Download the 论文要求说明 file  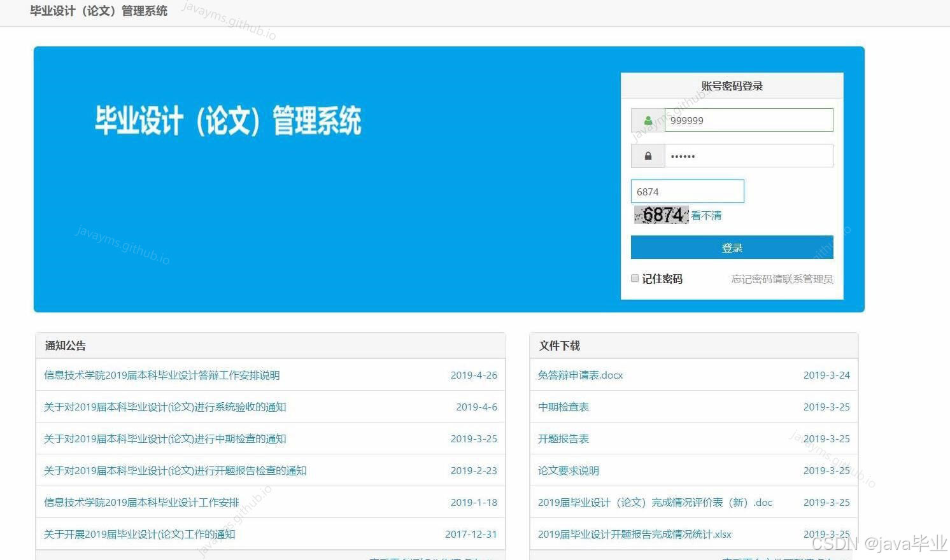tap(569, 470)
